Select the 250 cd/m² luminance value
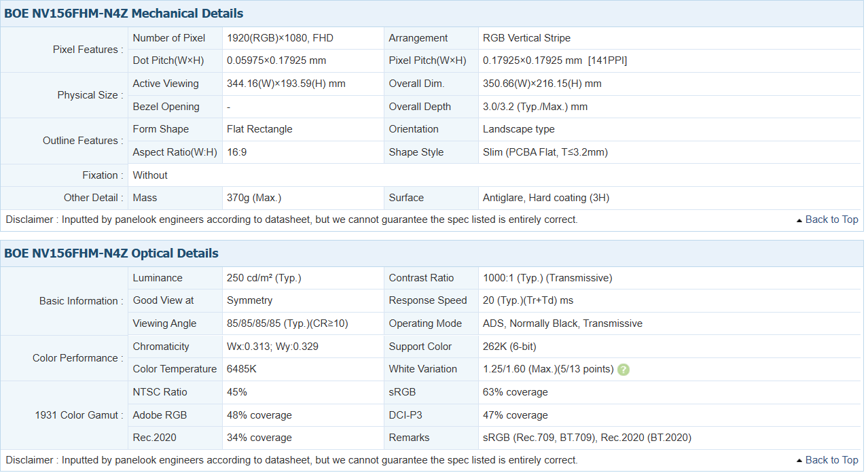The height and width of the screenshot is (475, 868). (x=264, y=278)
